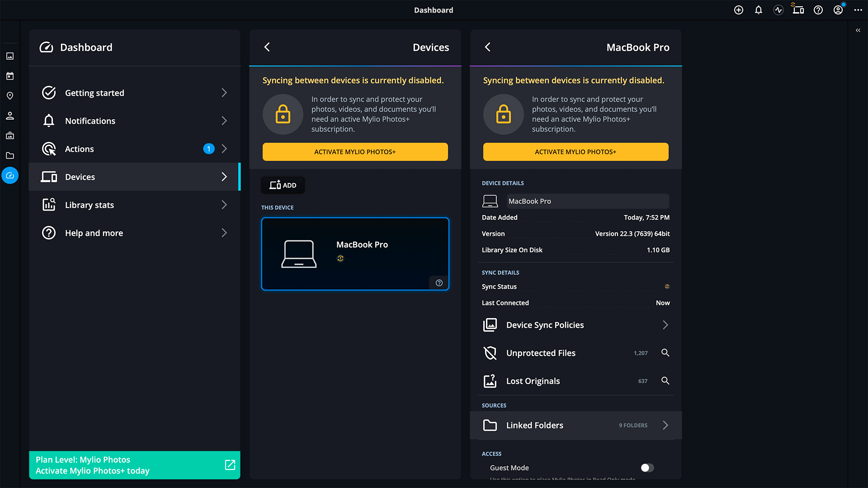Select Devices menu item
This screenshot has height=488, width=868.
134,177
